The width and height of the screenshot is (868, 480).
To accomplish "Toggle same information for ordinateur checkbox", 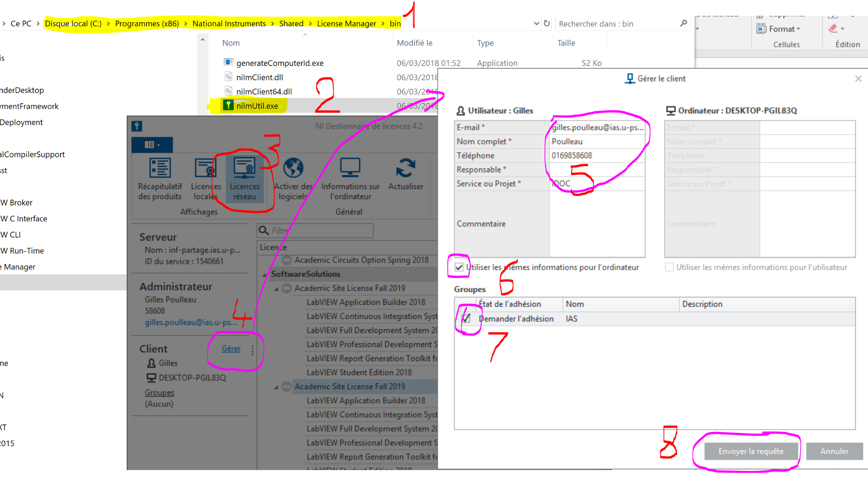I will click(459, 267).
